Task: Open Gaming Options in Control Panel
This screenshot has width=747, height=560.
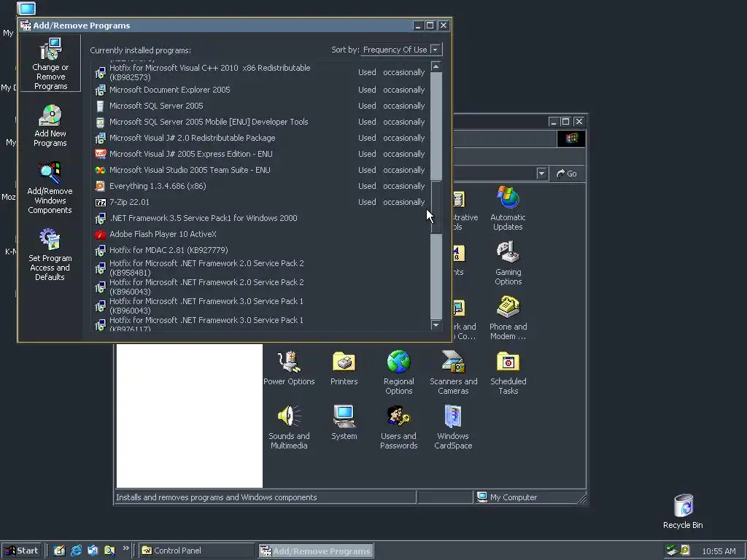Action: click(508, 263)
